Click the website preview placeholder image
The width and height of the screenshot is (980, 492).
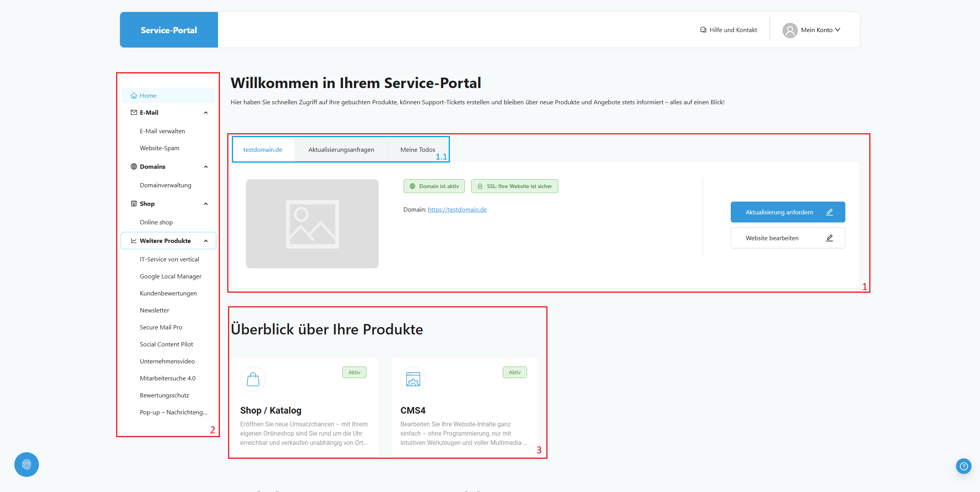click(x=312, y=224)
